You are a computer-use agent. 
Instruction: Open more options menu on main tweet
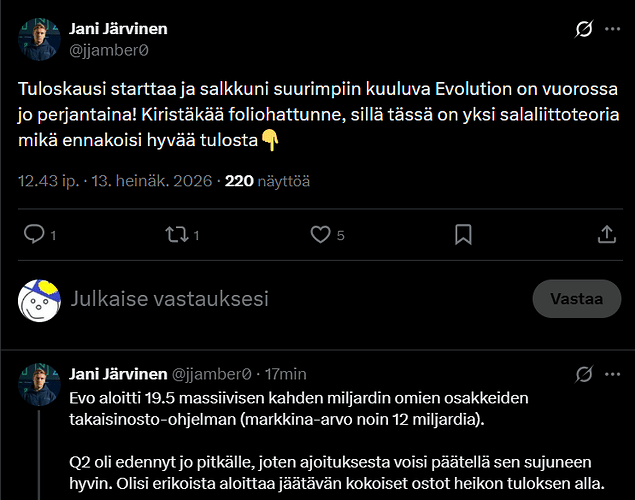[612, 29]
